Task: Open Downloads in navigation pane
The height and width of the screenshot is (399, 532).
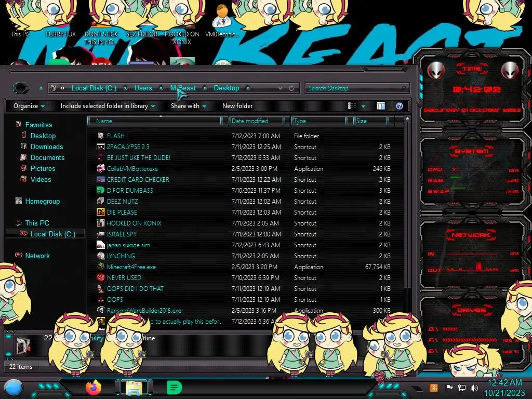Action: click(47, 147)
